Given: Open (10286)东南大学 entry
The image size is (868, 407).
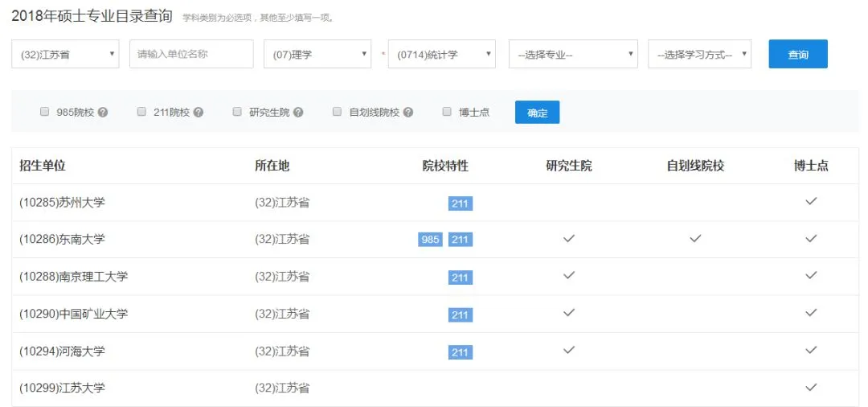Looking at the screenshot, I should click(x=62, y=239).
